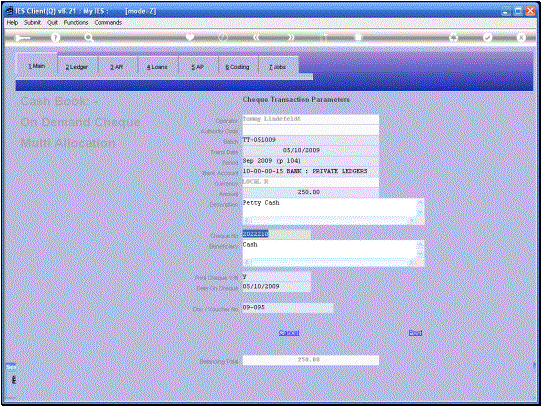Click the checkmark submit icon in toolbar
This screenshot has height=406, width=541.
[x=487, y=37]
